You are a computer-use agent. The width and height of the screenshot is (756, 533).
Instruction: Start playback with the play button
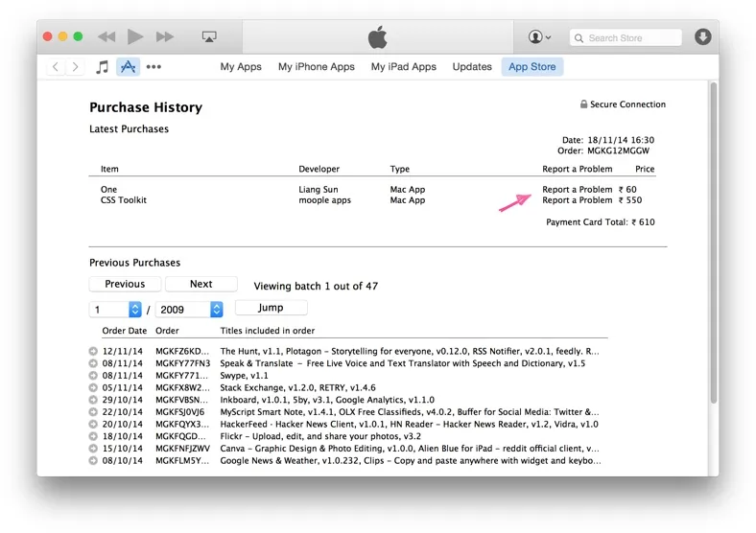pyautogui.click(x=135, y=36)
